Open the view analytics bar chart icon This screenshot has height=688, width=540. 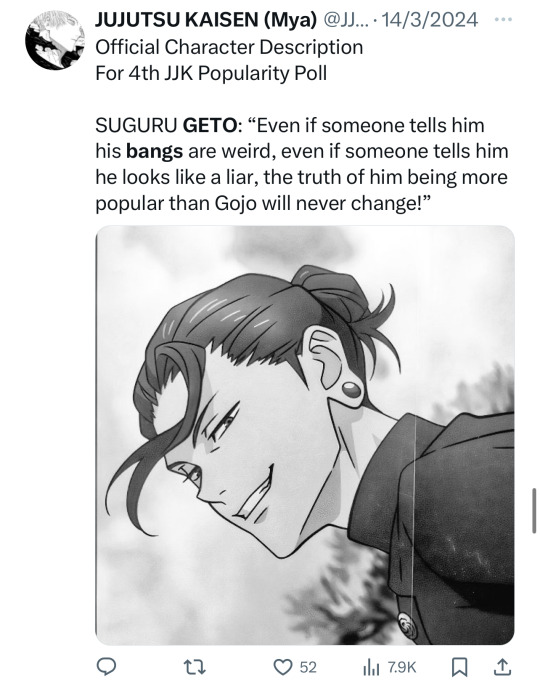(371, 668)
